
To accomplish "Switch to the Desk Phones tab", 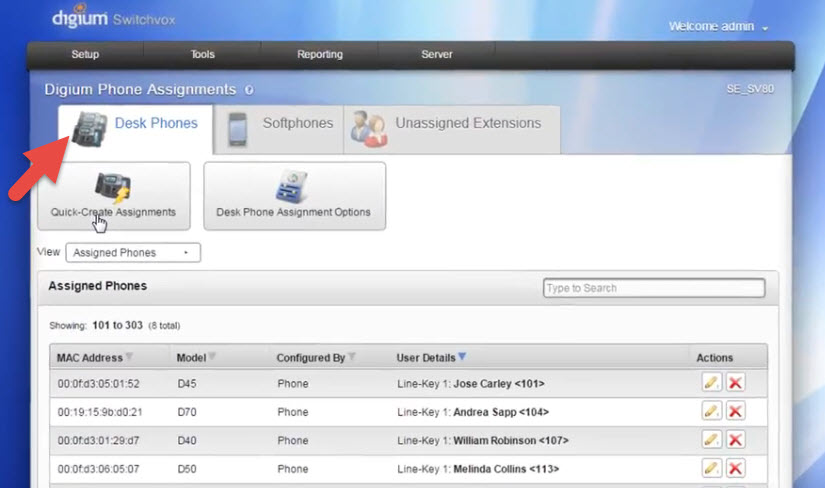I will [x=136, y=129].
